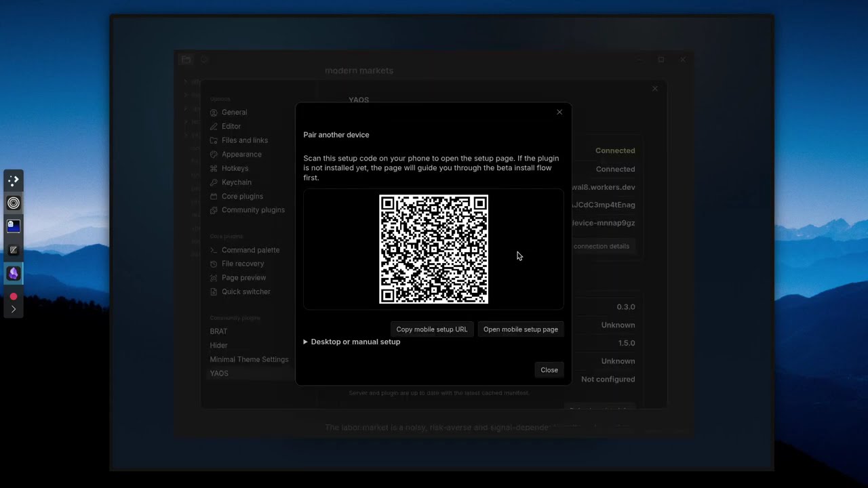Open the blue screen thumbnail dock app
This screenshot has width=868, height=488.
click(x=14, y=226)
